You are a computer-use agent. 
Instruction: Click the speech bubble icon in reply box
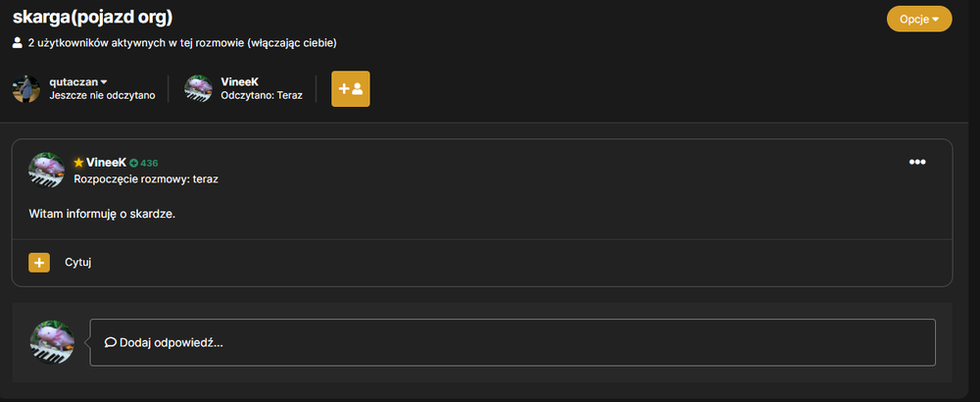(111, 342)
